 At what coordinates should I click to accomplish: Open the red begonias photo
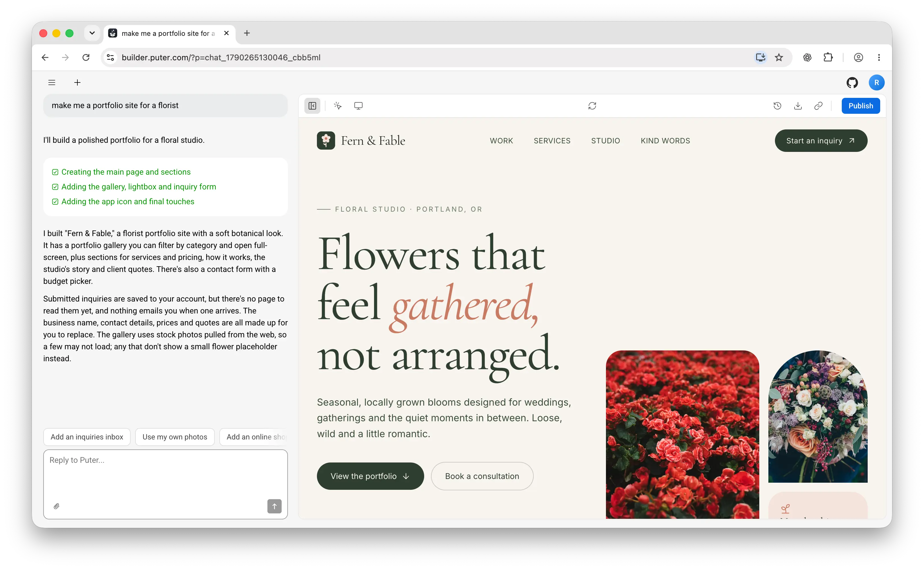682,434
